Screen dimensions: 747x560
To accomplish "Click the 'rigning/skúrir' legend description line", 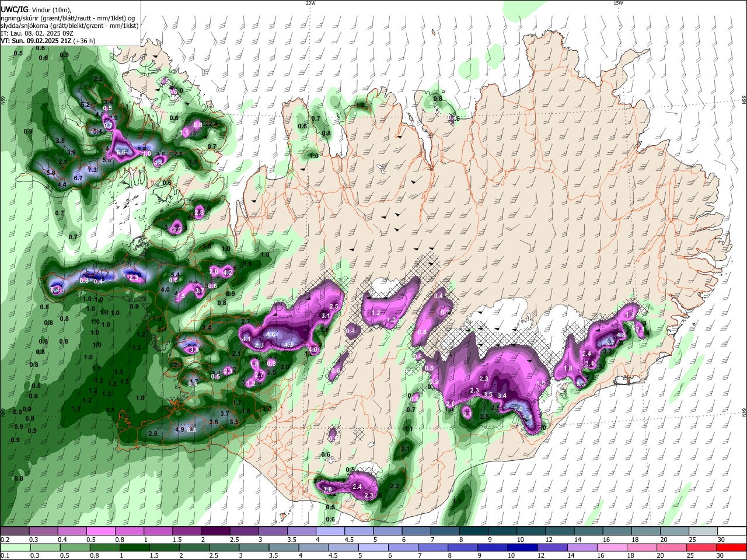I will 68,18.
